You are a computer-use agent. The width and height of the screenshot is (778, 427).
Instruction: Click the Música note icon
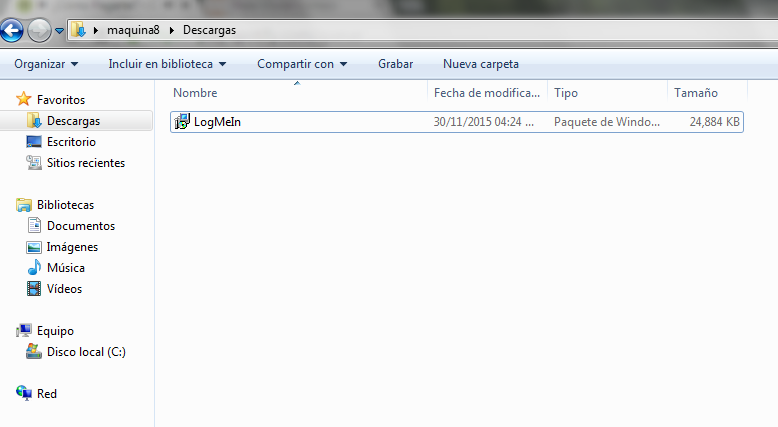click(x=34, y=267)
